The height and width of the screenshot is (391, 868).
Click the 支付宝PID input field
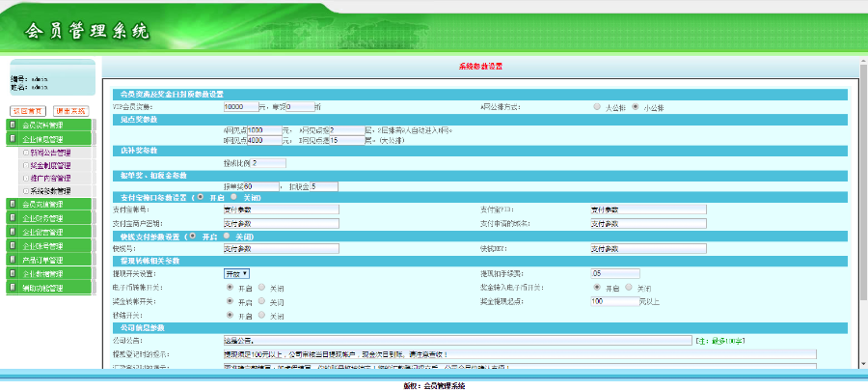648,209
